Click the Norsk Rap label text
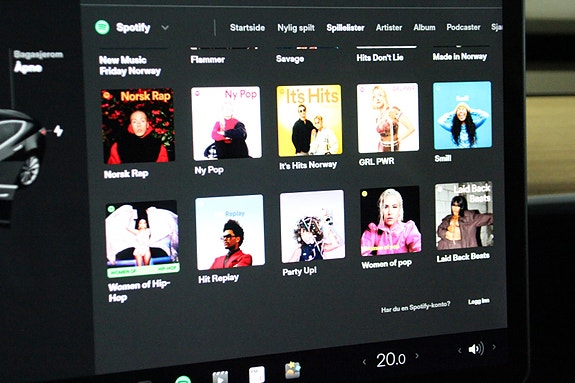 point(126,174)
